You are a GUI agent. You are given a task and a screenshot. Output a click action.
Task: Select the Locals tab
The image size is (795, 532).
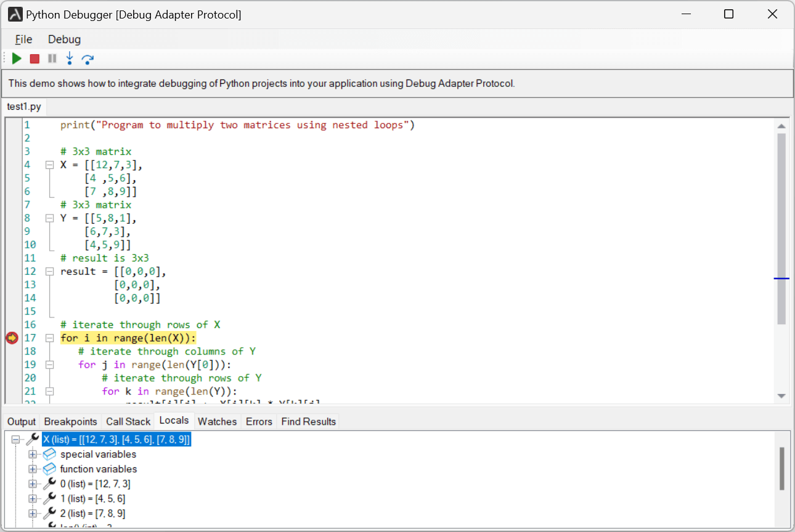(174, 420)
